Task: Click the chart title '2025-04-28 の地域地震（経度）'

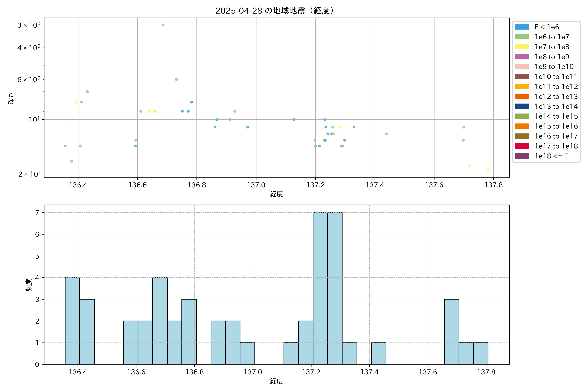Action: pos(275,11)
